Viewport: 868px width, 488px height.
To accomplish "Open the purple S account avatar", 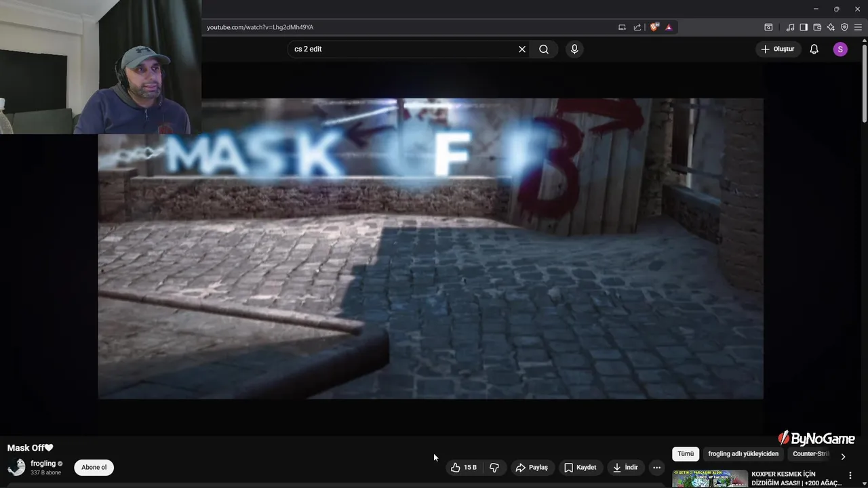I will (x=840, y=49).
